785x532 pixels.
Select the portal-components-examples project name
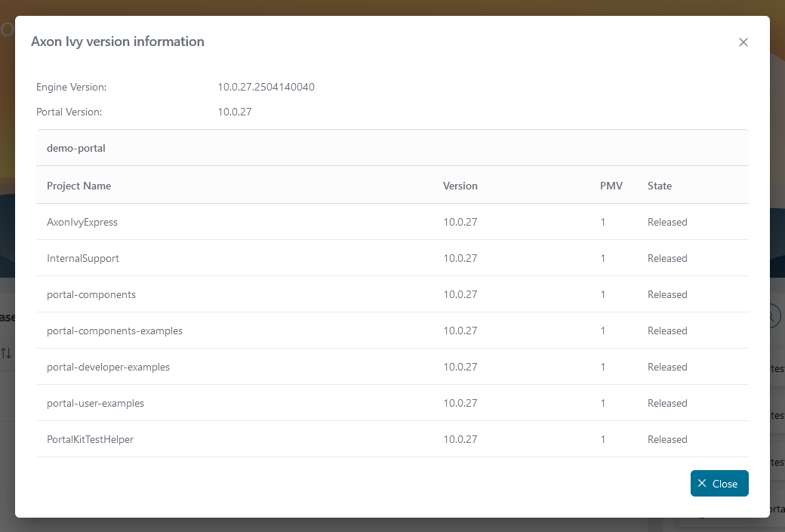(x=115, y=331)
